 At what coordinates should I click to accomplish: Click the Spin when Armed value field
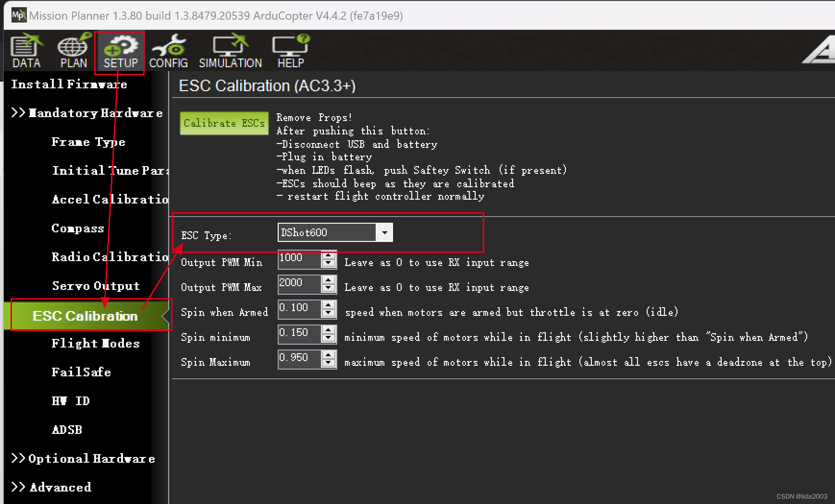299,310
